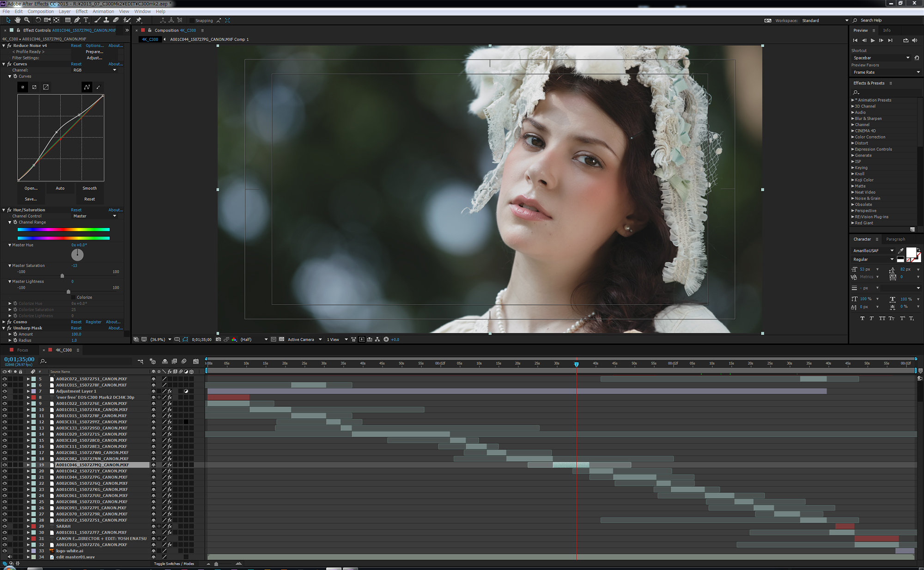Image resolution: width=924 pixels, height=570 pixels.
Task: Select the Pen tool
Action: [x=77, y=20]
